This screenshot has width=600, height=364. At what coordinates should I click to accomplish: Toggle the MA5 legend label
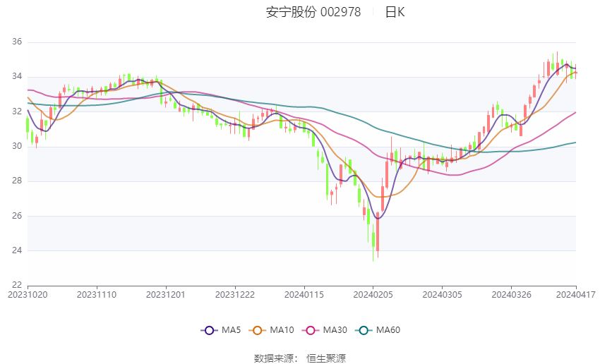[231, 330]
